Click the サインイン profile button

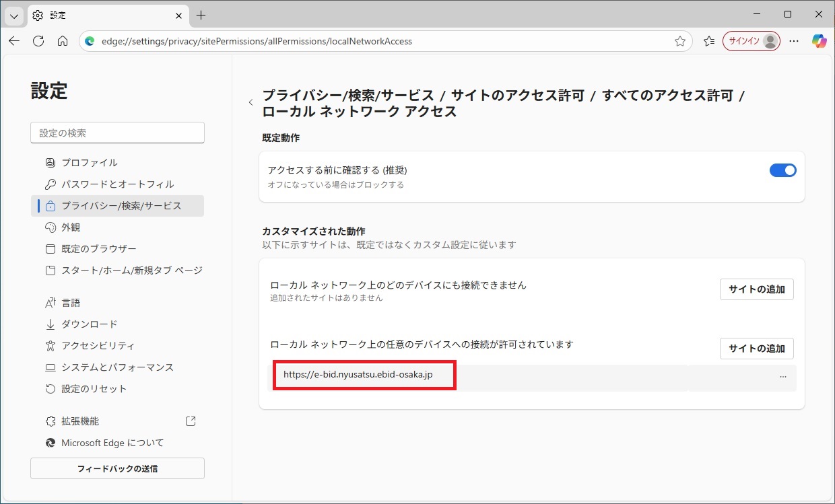[x=751, y=41]
